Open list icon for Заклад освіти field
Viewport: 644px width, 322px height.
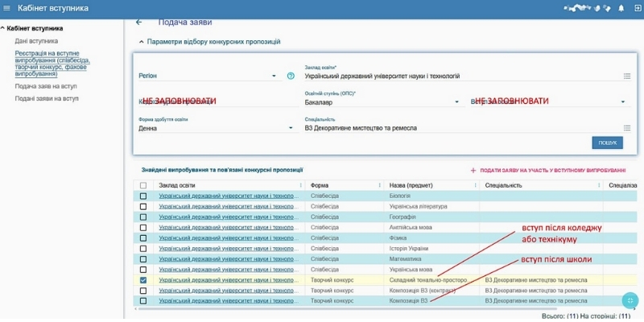(626, 76)
